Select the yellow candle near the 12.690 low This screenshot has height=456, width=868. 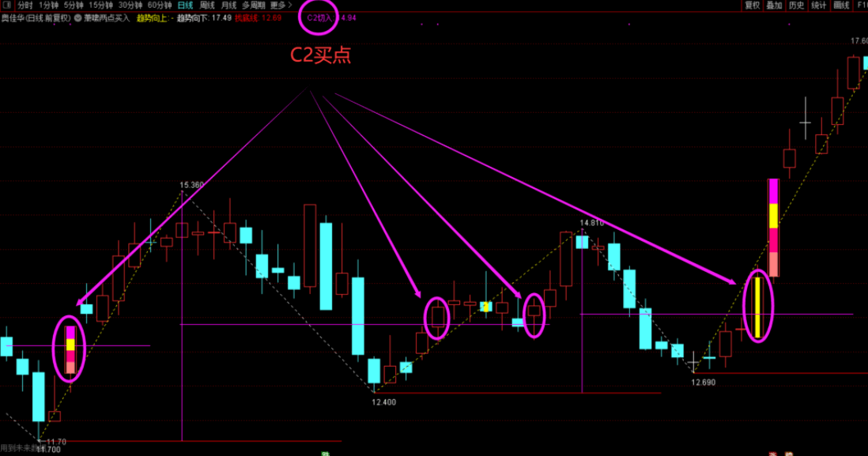coord(757,307)
